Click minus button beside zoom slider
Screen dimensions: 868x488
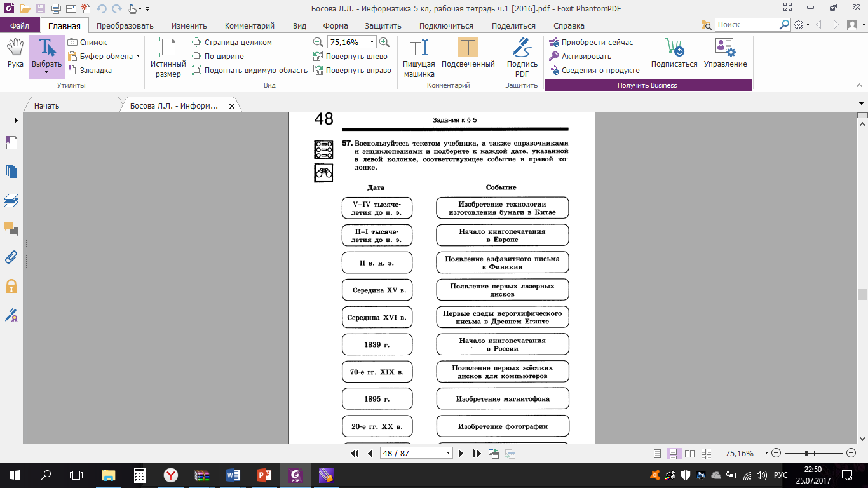point(776,453)
